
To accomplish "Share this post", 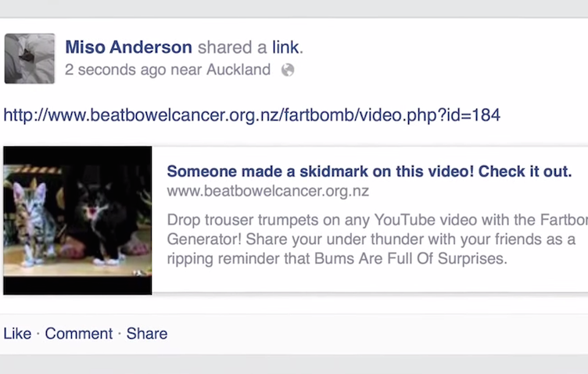I will [147, 333].
